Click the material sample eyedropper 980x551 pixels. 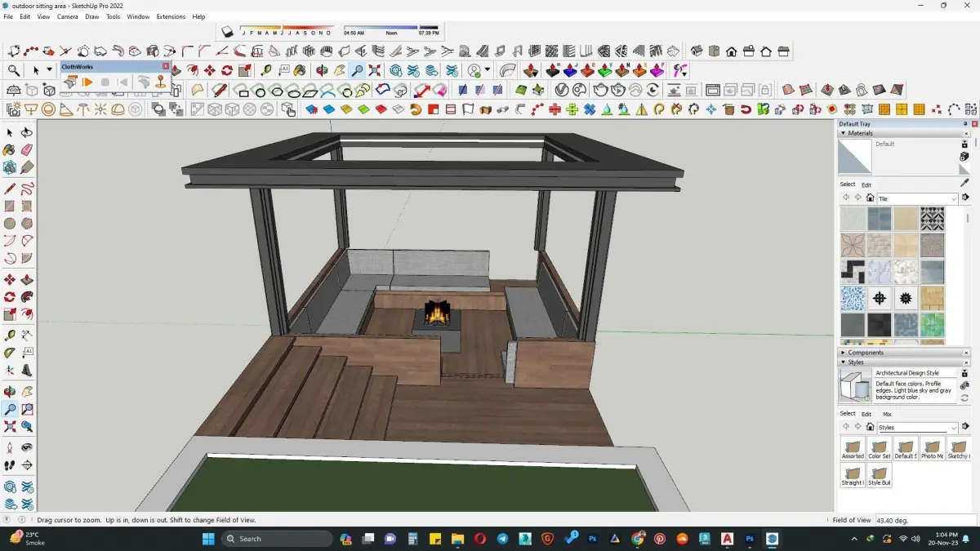pyautogui.click(x=964, y=184)
